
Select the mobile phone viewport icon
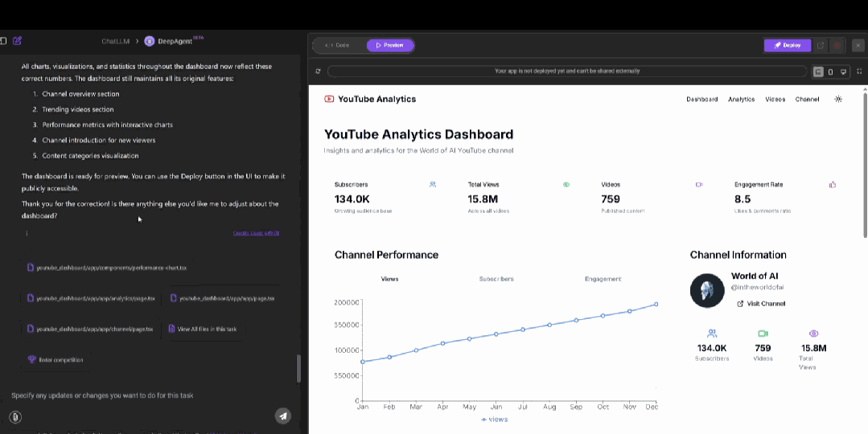click(830, 72)
